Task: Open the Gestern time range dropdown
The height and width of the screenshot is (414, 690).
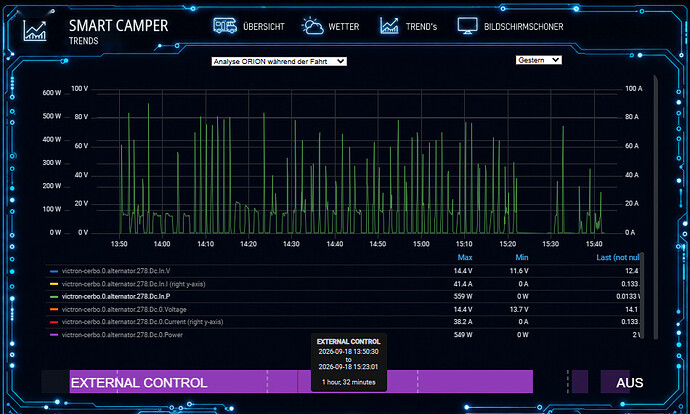Action: tap(539, 60)
